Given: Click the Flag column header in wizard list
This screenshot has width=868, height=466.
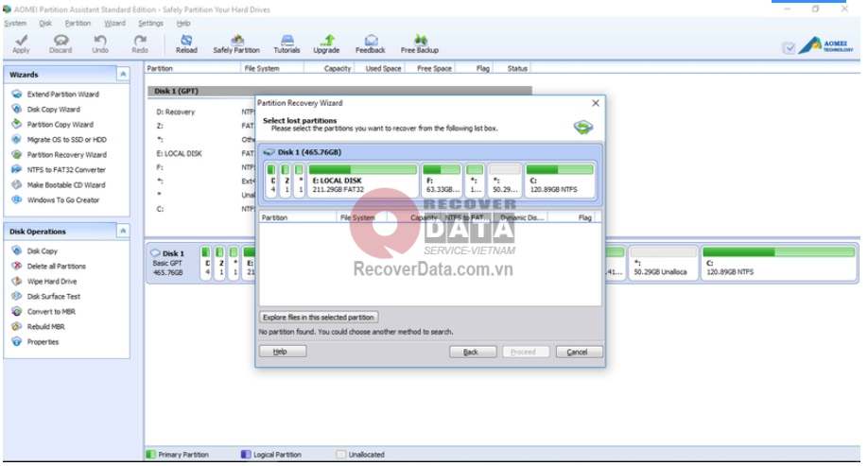Looking at the screenshot, I should (584, 217).
